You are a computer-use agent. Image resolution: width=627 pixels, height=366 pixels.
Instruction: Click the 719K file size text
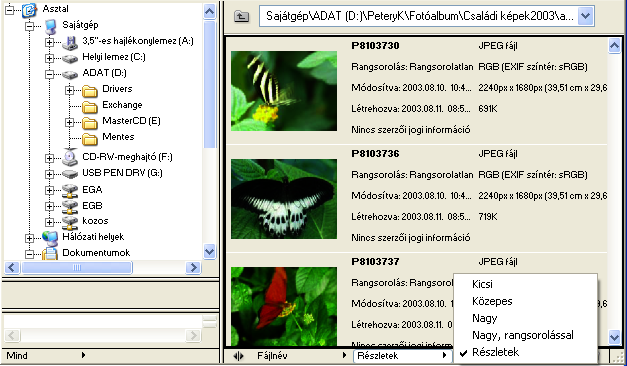488,217
